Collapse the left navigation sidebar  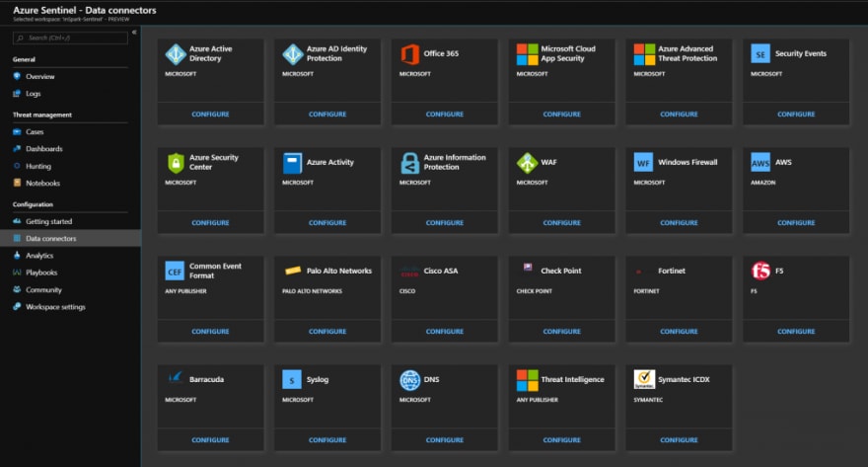(x=134, y=33)
